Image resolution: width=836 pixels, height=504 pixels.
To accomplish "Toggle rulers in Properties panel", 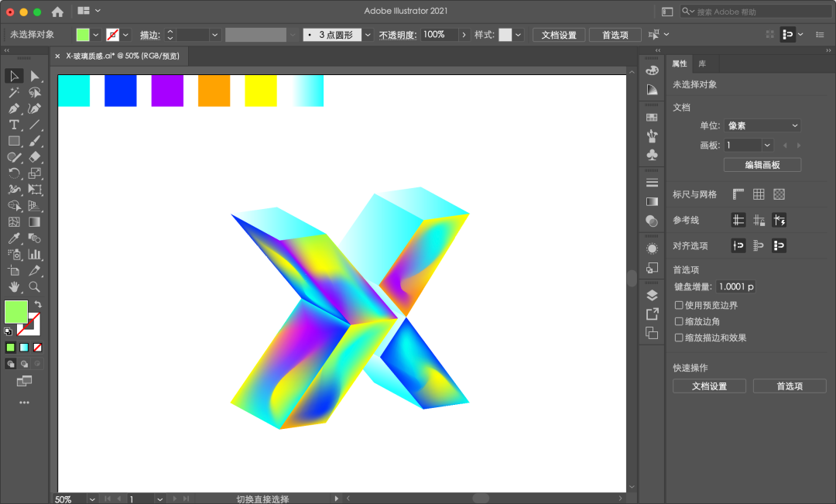I will tap(738, 194).
